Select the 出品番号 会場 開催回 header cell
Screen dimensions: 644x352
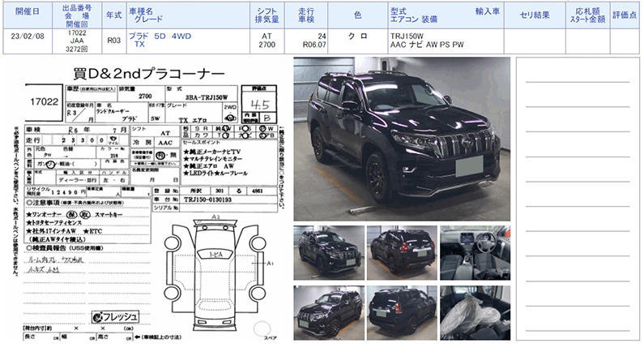pos(77,15)
